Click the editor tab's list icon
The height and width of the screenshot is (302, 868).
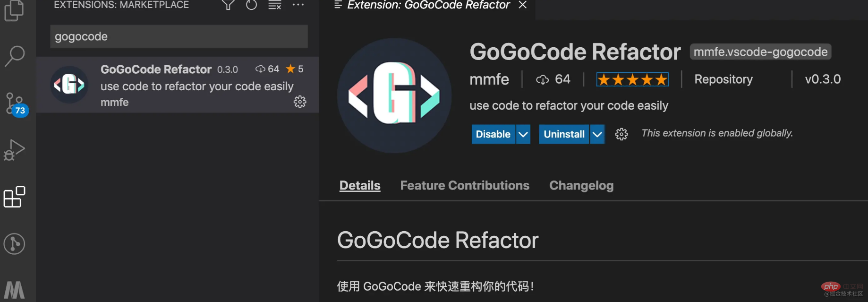pyautogui.click(x=338, y=5)
